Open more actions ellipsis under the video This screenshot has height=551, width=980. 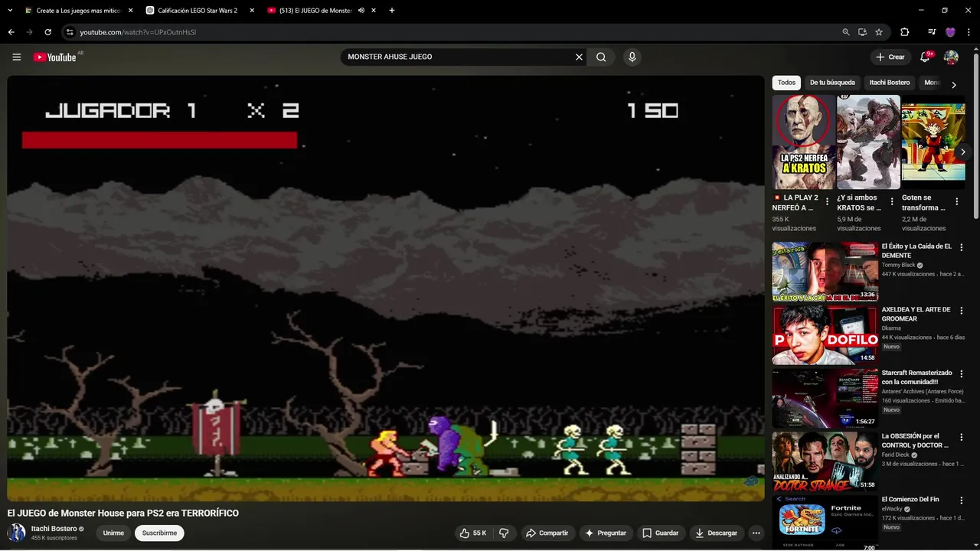(x=756, y=533)
